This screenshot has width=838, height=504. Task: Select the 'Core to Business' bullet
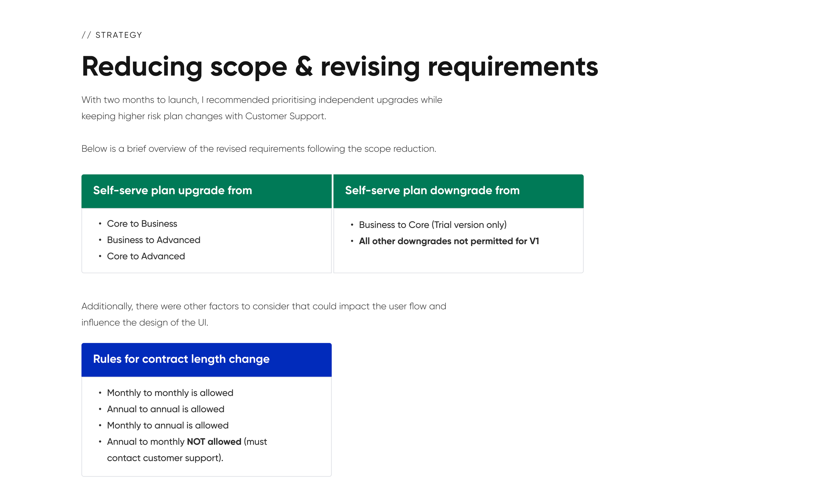[142, 223]
